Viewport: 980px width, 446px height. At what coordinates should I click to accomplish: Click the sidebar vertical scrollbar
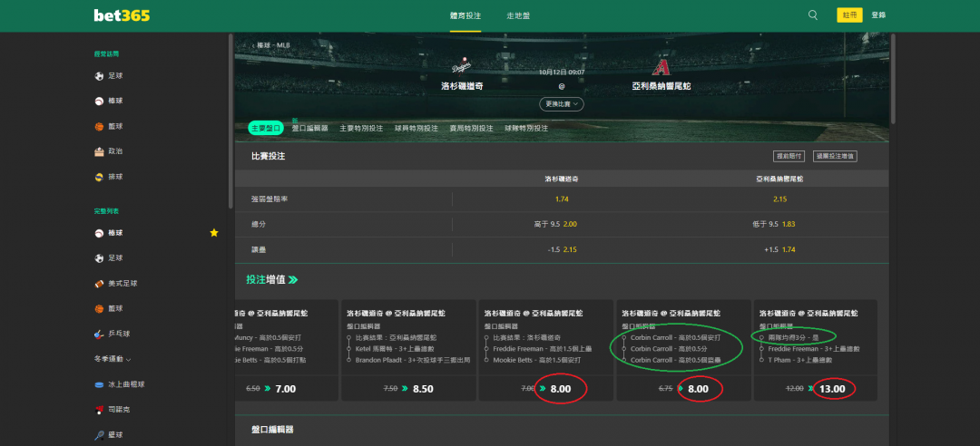pos(230,121)
